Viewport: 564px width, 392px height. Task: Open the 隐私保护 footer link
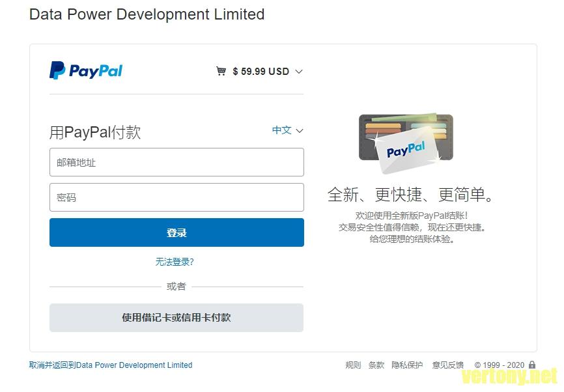coord(407,365)
